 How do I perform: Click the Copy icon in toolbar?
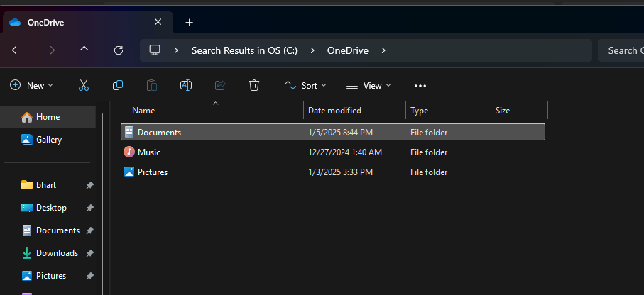coord(118,85)
